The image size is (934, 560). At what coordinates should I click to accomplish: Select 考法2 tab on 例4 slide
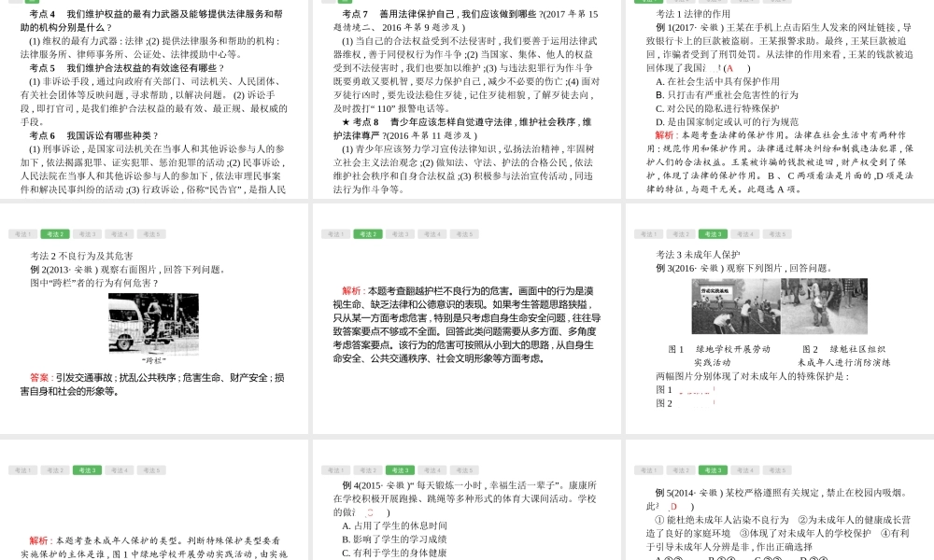367,470
